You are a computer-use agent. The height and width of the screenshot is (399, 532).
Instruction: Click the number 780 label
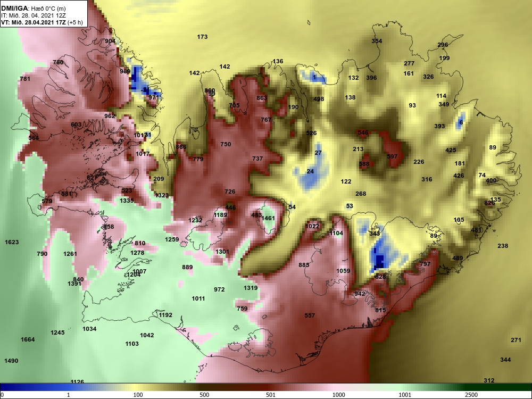pyautogui.click(x=58, y=62)
